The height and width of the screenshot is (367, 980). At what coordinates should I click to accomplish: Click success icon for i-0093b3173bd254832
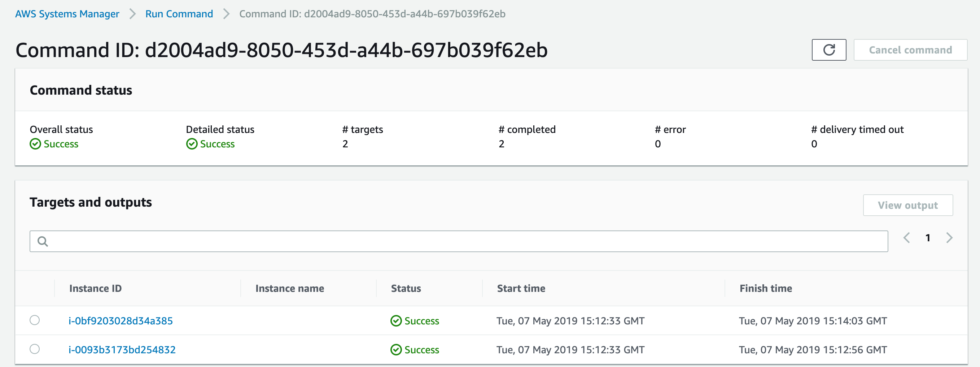(x=396, y=350)
